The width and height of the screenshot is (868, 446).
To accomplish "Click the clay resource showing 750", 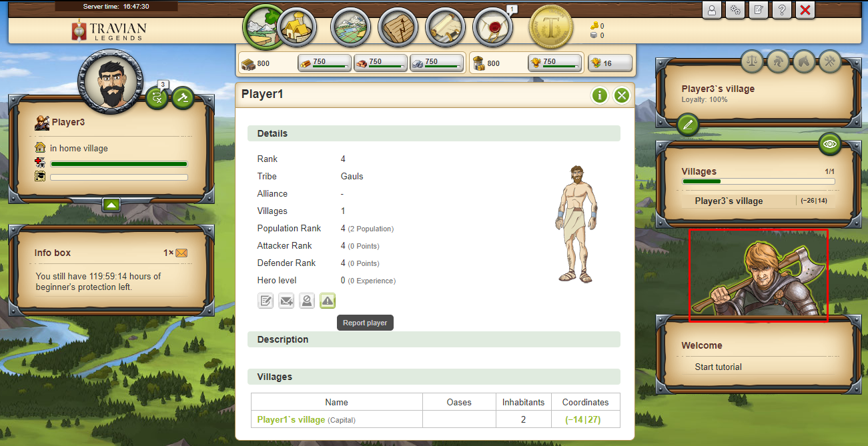I will coord(380,63).
